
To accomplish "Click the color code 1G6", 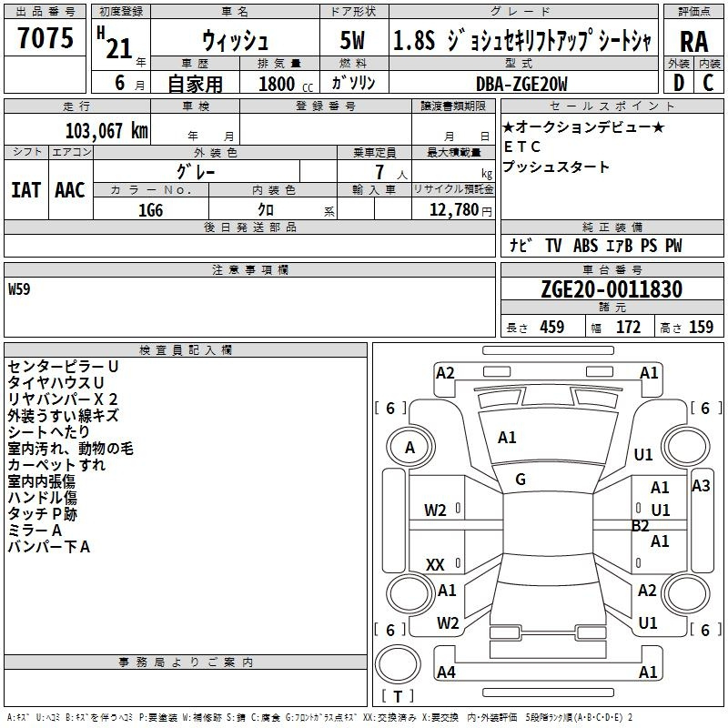I will (x=150, y=209).
